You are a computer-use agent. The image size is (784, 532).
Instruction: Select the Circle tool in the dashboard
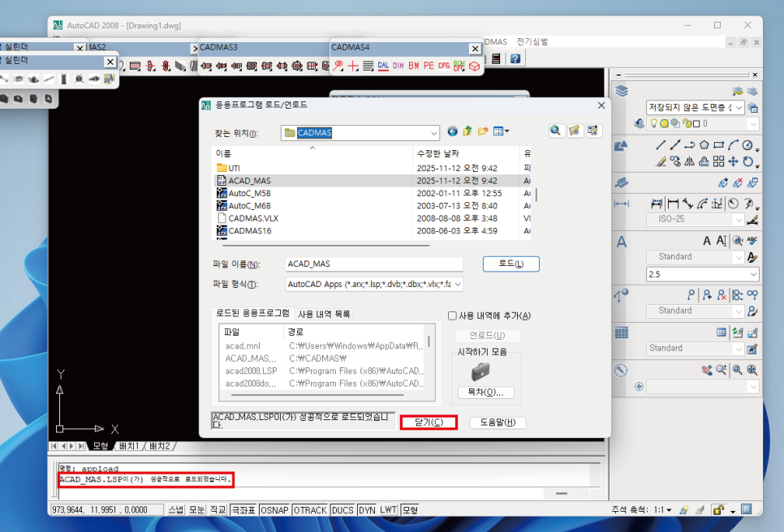pos(747,145)
